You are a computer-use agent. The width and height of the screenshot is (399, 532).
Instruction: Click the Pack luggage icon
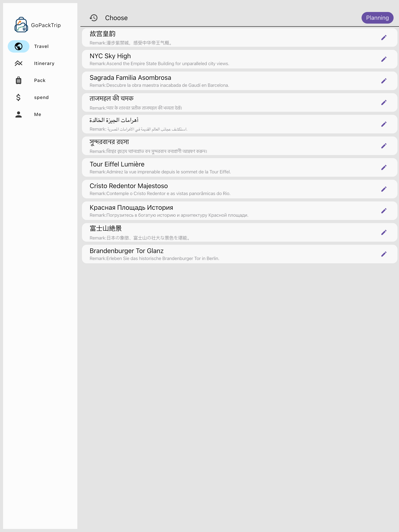point(19,80)
